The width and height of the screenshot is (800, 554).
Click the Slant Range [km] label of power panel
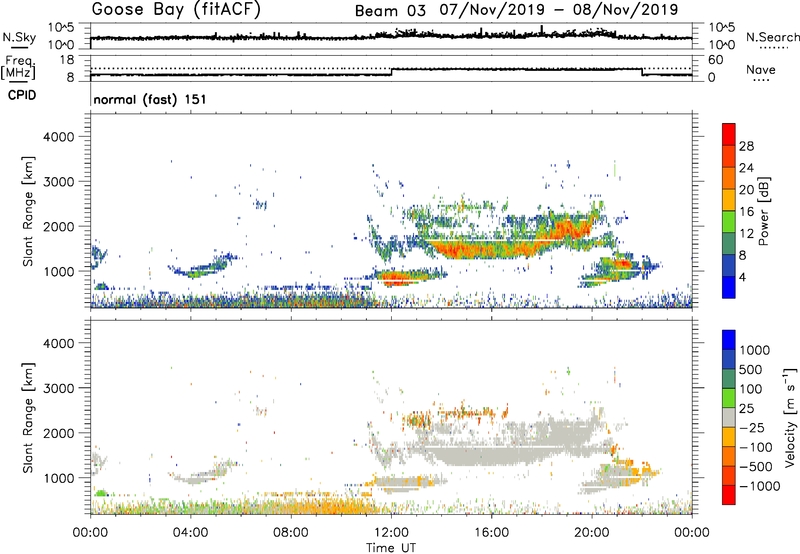click(27, 211)
